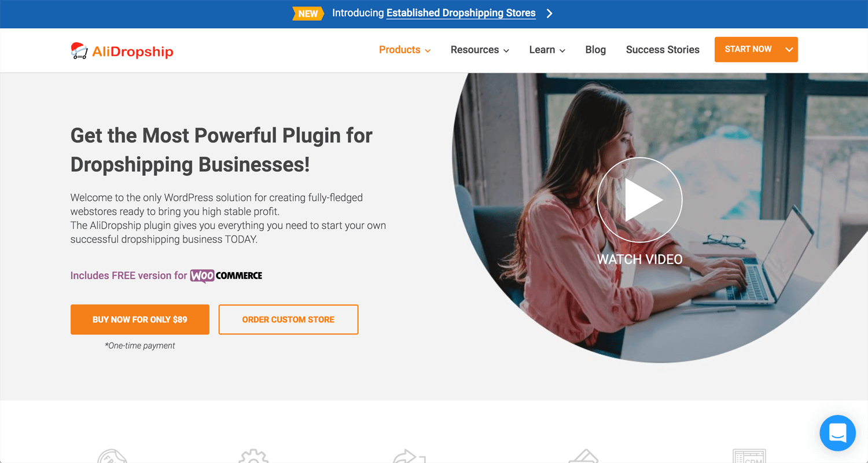Play the video with the play button
This screenshot has height=463, width=868.
point(639,200)
